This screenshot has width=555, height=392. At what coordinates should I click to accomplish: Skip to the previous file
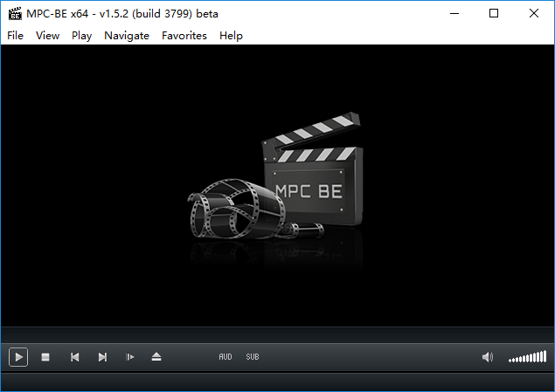(74, 357)
